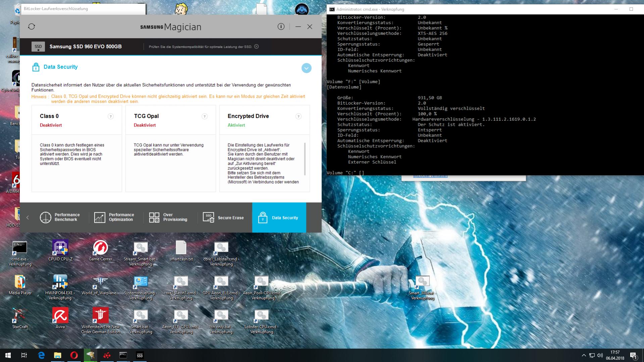Focus the BitLocker-Laufwerksverschlüsselung window title
This screenshot has width=644, height=362.
pos(56,9)
